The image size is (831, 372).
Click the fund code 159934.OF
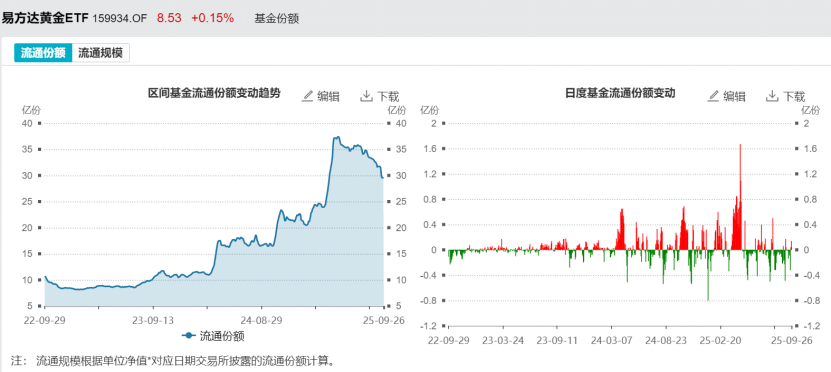[121, 18]
